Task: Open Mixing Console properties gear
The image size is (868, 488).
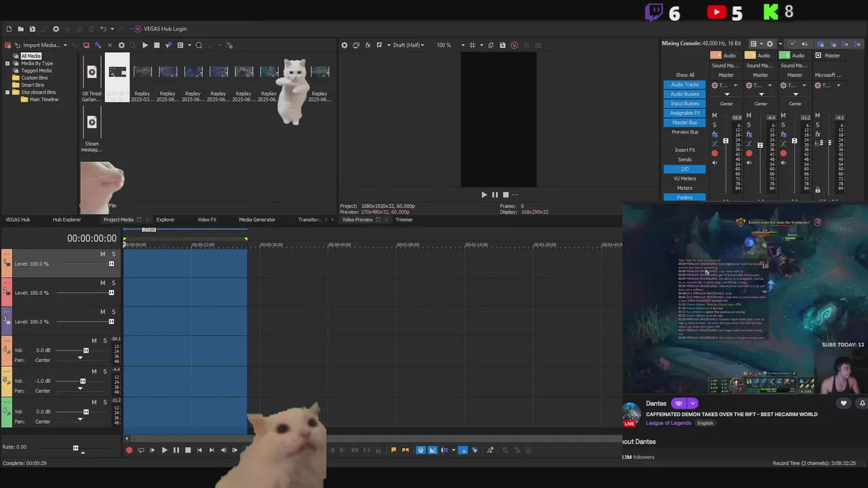Action: [770, 43]
